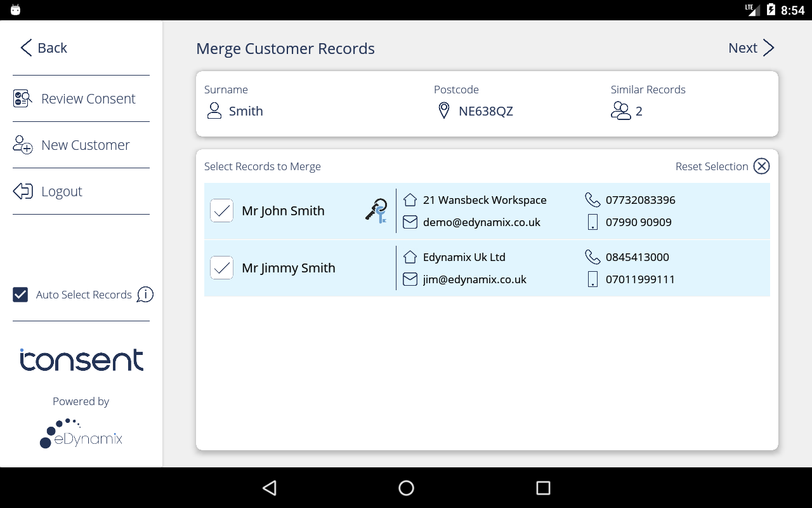Click the envelope icon next to demo@edynamix.co.uk
Screen dimensions: 812x508
pos(410,222)
